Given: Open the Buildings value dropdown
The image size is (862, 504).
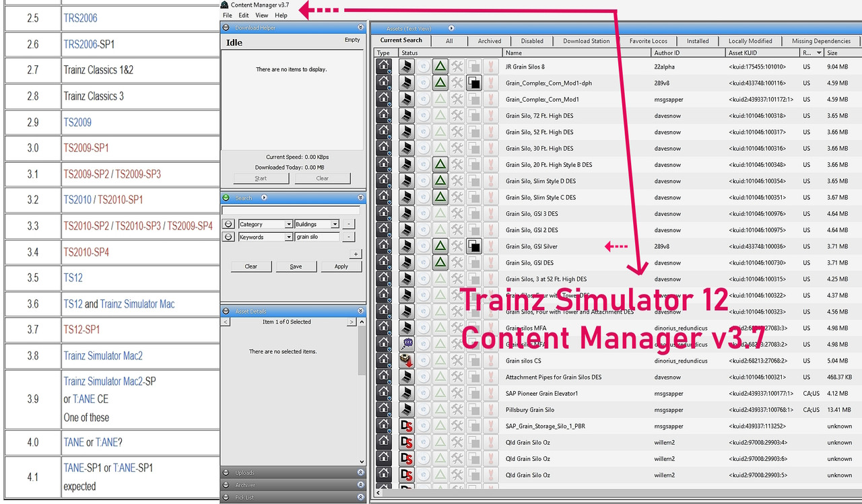Looking at the screenshot, I should coord(335,224).
